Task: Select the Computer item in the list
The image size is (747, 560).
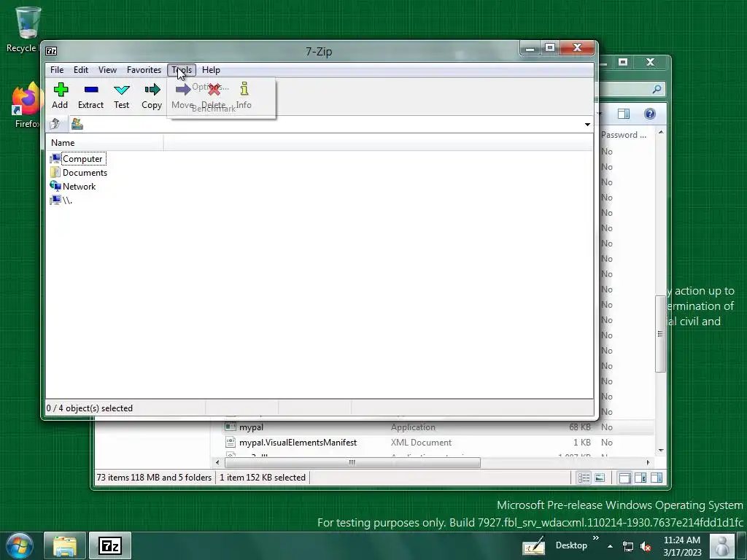Action: click(x=77, y=158)
